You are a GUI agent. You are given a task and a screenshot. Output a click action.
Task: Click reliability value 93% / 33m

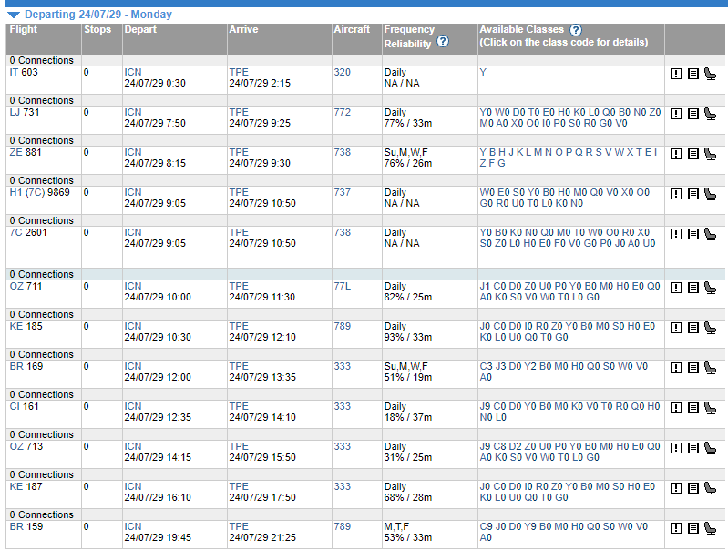pos(407,337)
